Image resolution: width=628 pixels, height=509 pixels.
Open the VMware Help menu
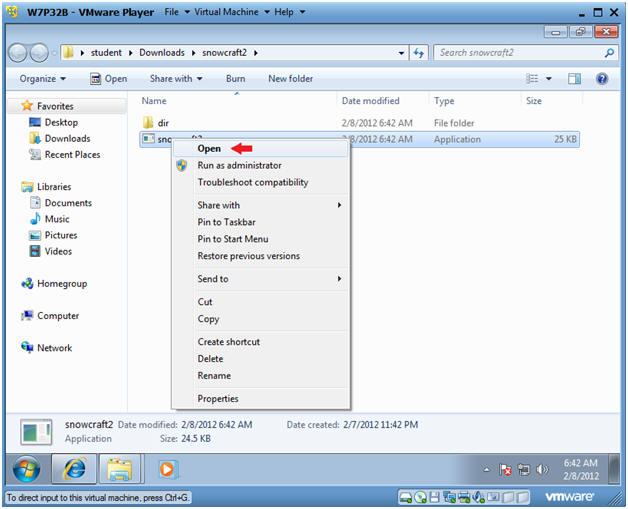click(289, 12)
